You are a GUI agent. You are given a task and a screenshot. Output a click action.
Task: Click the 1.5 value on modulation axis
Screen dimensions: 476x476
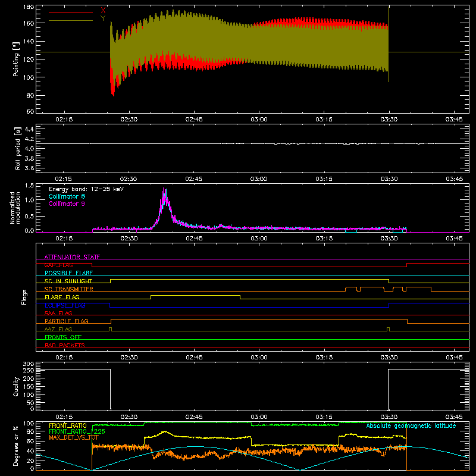pyautogui.click(x=29, y=186)
